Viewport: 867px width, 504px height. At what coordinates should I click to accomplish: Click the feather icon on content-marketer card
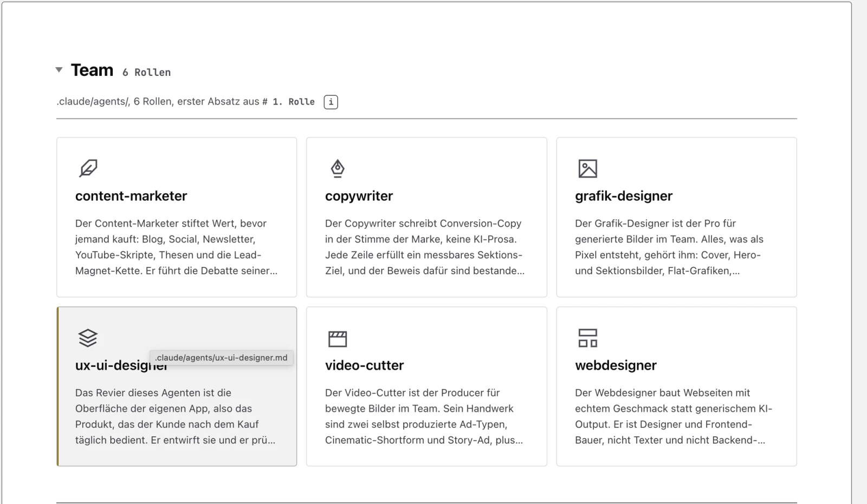pyautogui.click(x=88, y=168)
